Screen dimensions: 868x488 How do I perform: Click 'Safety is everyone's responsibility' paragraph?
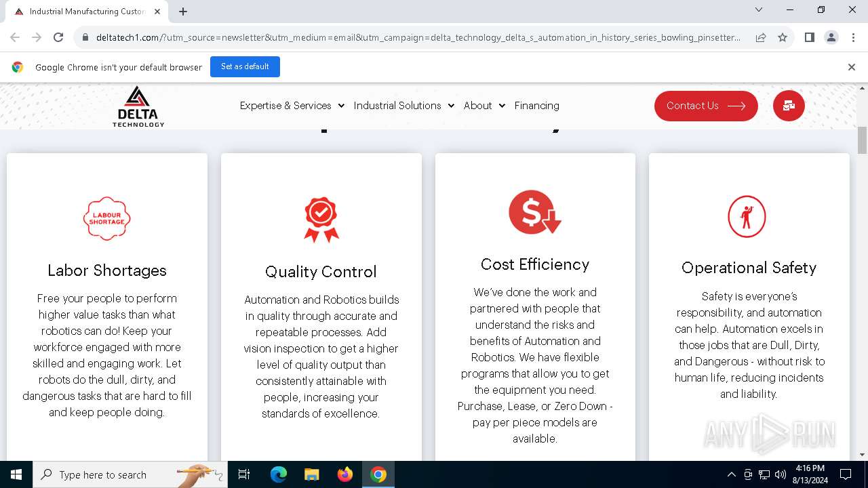click(x=749, y=345)
